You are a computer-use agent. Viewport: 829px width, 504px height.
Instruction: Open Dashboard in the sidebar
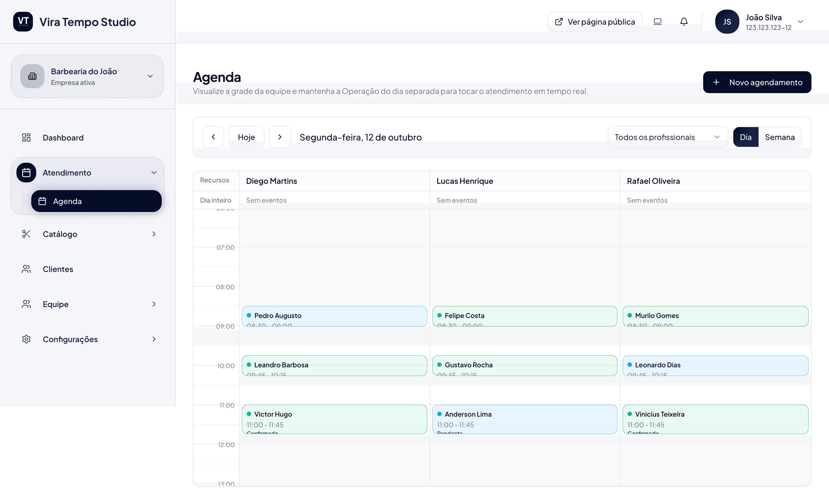pyautogui.click(x=87, y=138)
